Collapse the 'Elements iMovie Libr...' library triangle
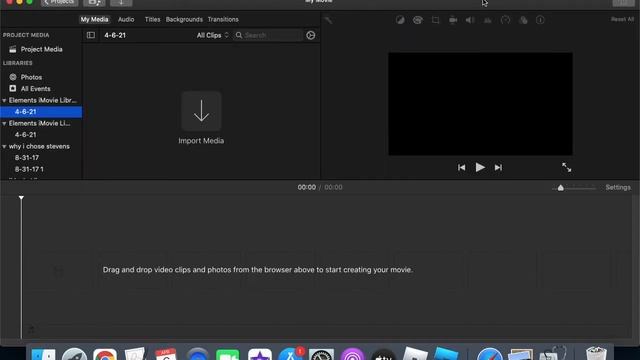The image size is (640, 360). [4, 100]
